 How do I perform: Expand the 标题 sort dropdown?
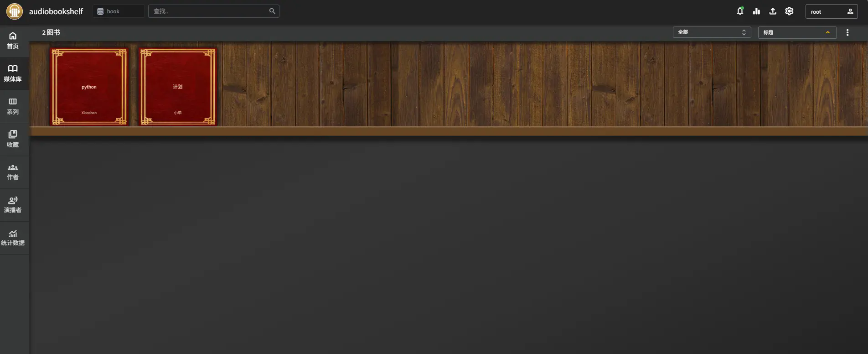[797, 32]
